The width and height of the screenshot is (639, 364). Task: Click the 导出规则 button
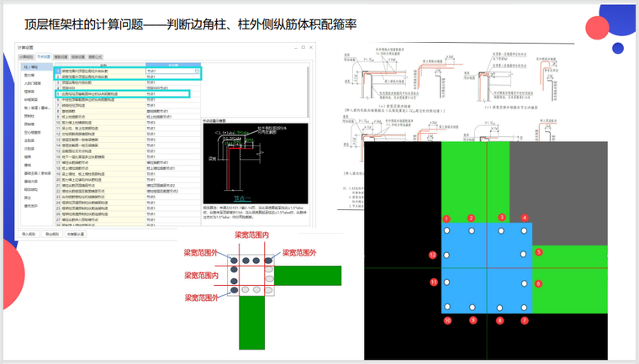pos(51,235)
